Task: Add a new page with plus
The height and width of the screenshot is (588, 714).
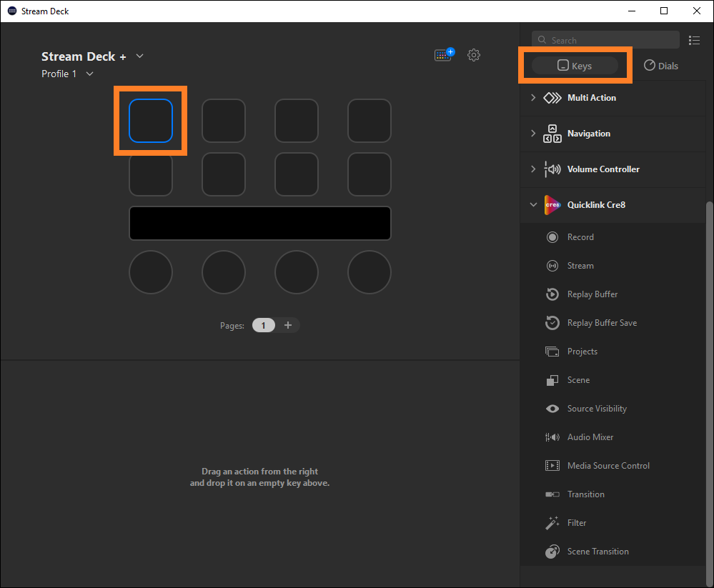Action: [x=288, y=325]
